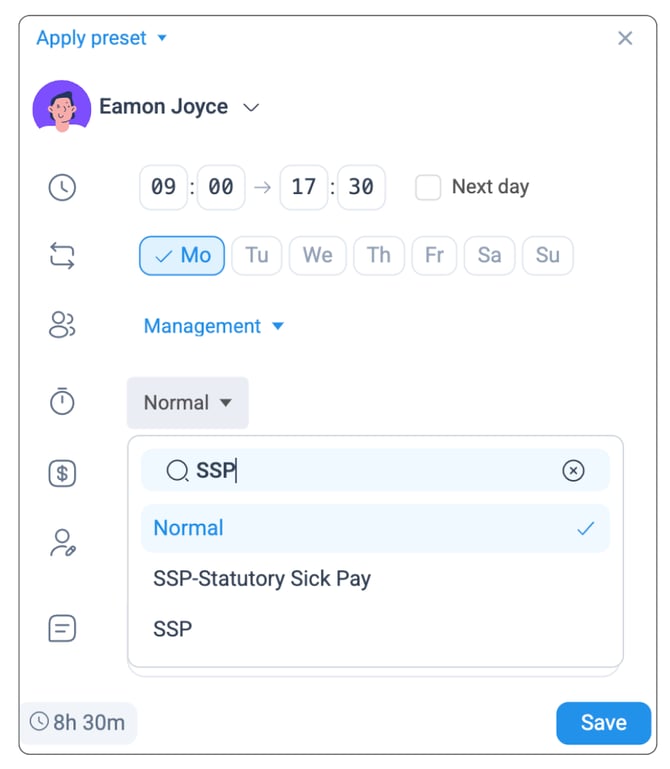Toggle Friday repeat day on
This screenshot has height=769, width=670.
pos(434,255)
